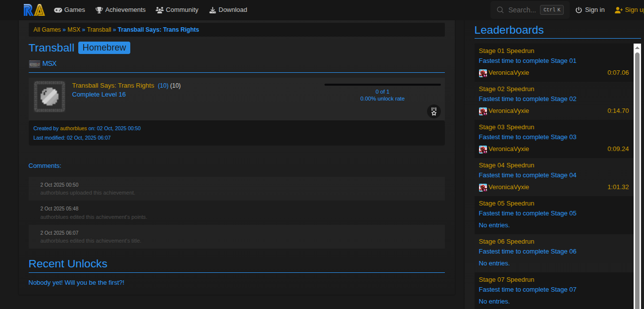
Task: Click the comment dated 2 Oct 2025 05:48
Action: (x=237, y=212)
